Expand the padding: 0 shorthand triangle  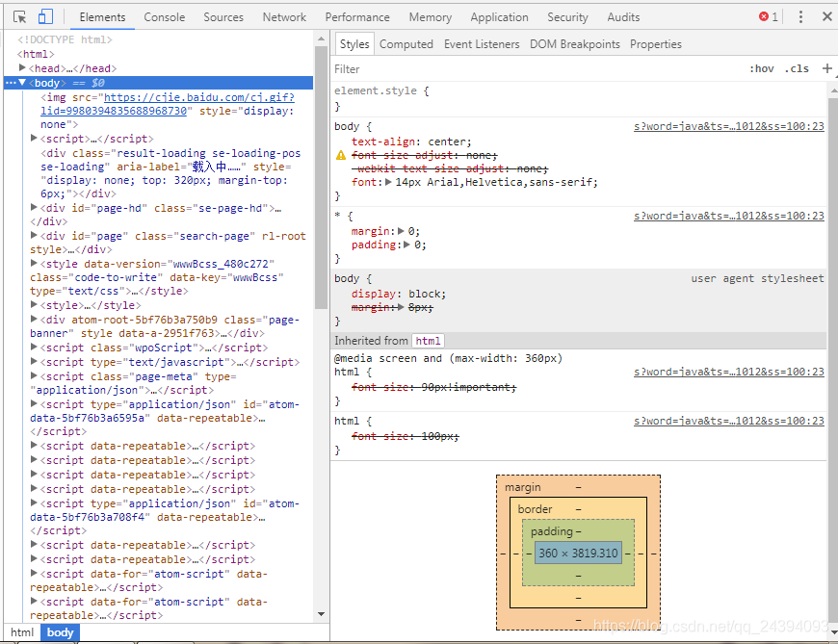pyautogui.click(x=406, y=245)
